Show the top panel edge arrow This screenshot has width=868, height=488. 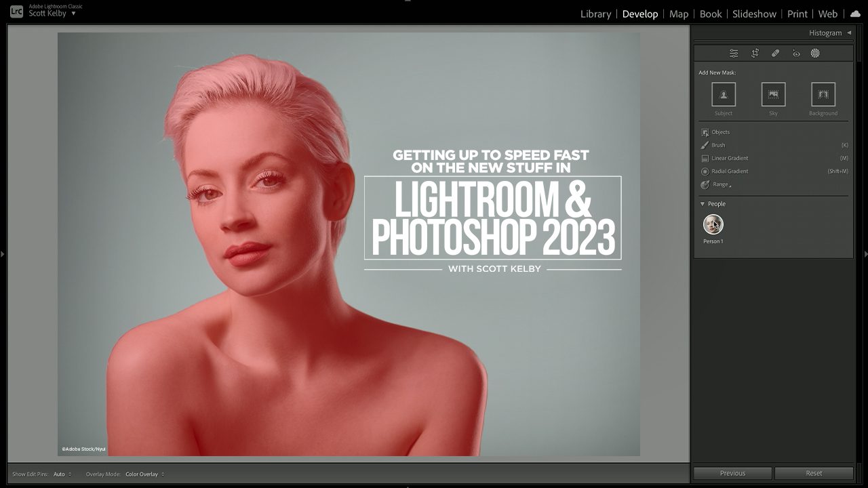[408, 1]
